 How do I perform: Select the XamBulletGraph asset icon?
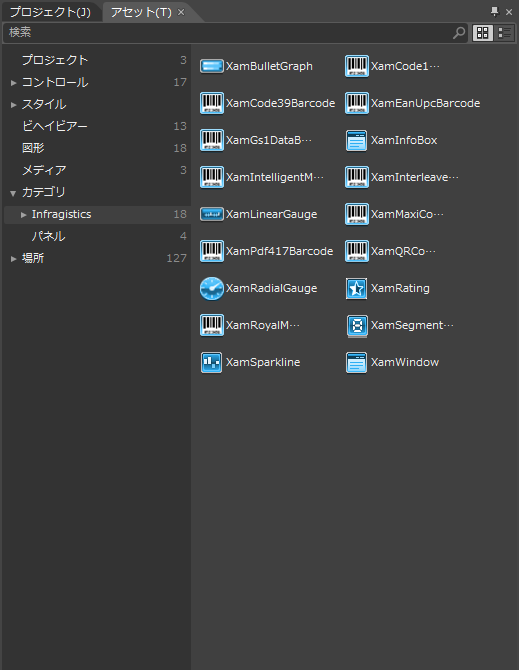[x=211, y=66]
